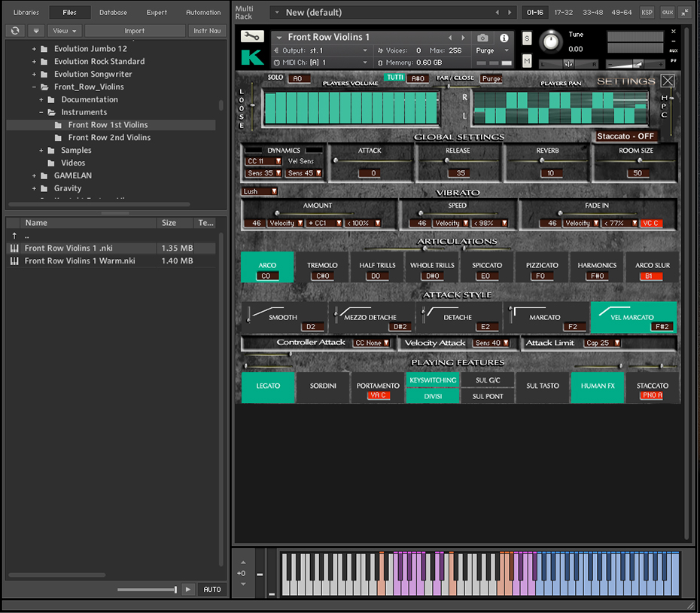Select the Front Row Violins 1 .nki file

(x=111, y=248)
